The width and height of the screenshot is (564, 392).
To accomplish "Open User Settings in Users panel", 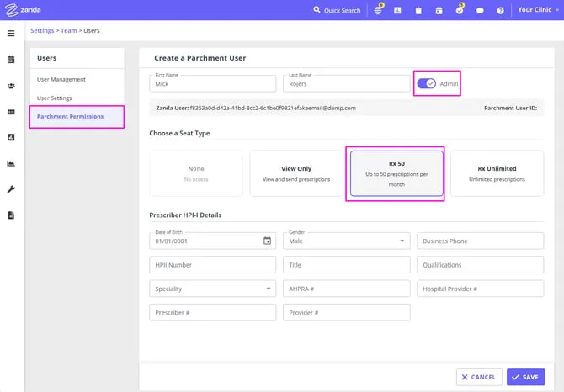I will point(55,98).
